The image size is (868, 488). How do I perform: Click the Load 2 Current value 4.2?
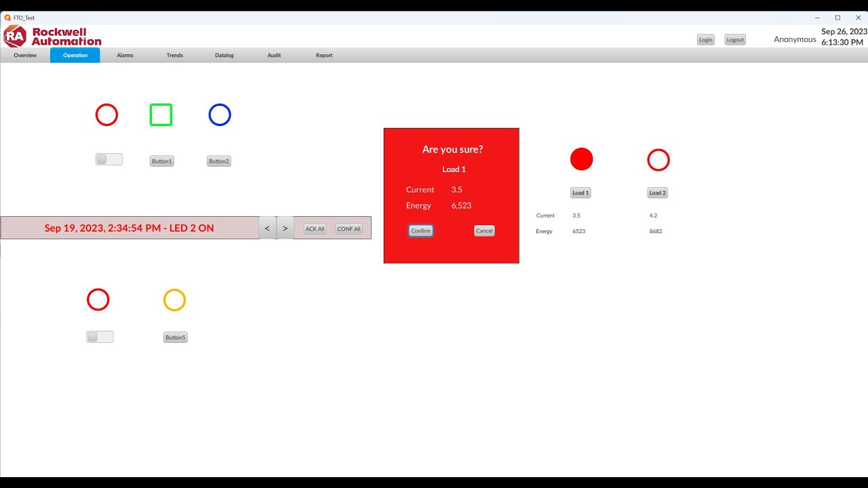654,216
